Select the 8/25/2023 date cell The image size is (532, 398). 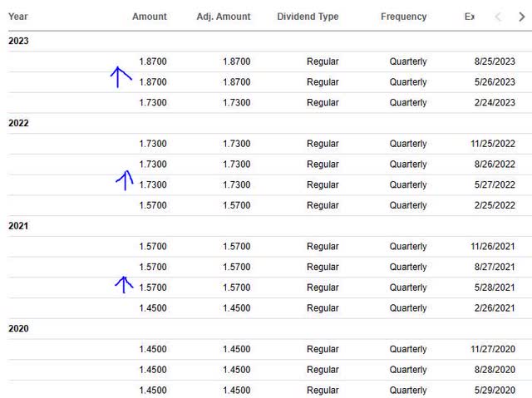(x=493, y=61)
